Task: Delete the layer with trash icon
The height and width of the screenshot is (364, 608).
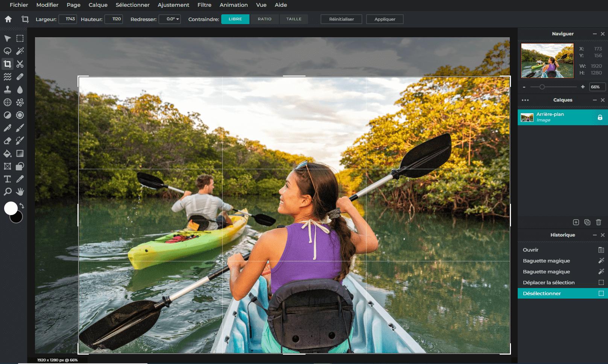Action: point(599,222)
